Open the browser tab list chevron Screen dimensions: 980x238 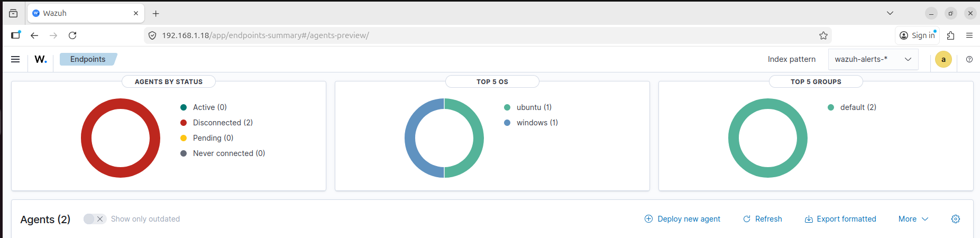pyautogui.click(x=890, y=13)
